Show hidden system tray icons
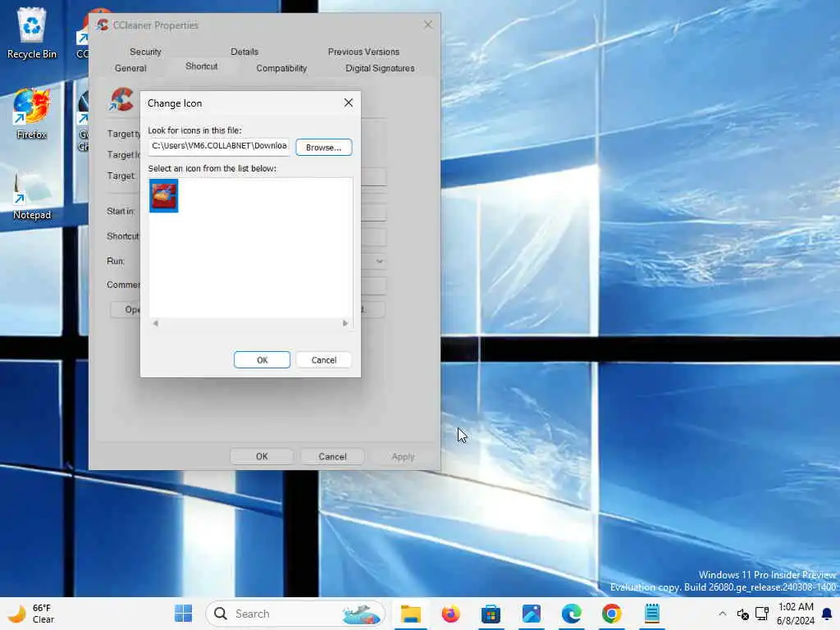This screenshot has width=840, height=630. (x=722, y=614)
